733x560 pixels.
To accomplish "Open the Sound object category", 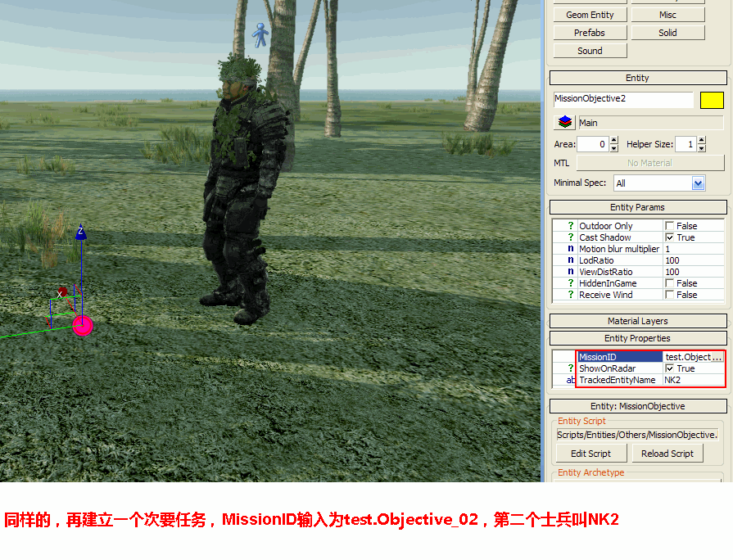I will click(590, 51).
